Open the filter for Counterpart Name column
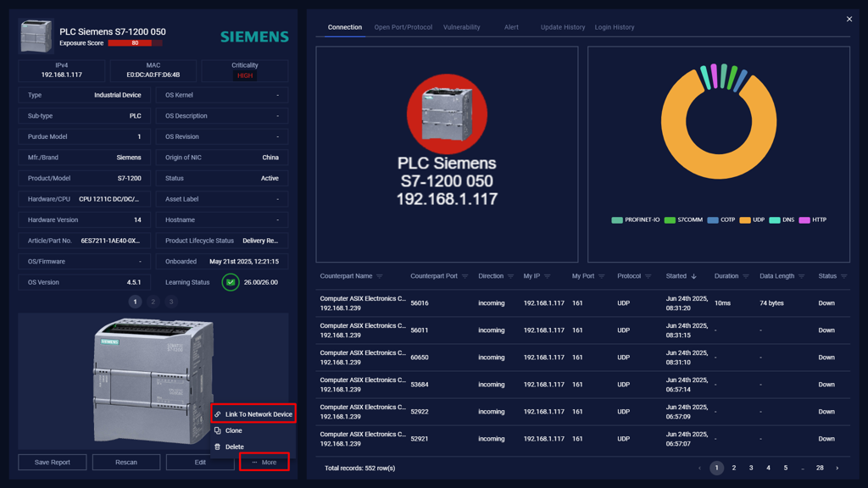This screenshot has width=868, height=488. coord(380,276)
